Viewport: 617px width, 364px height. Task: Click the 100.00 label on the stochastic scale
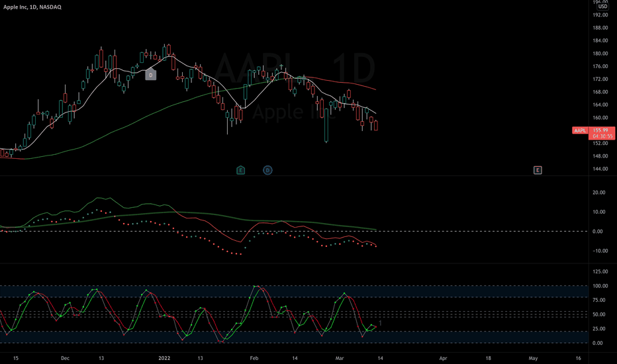click(x=600, y=286)
